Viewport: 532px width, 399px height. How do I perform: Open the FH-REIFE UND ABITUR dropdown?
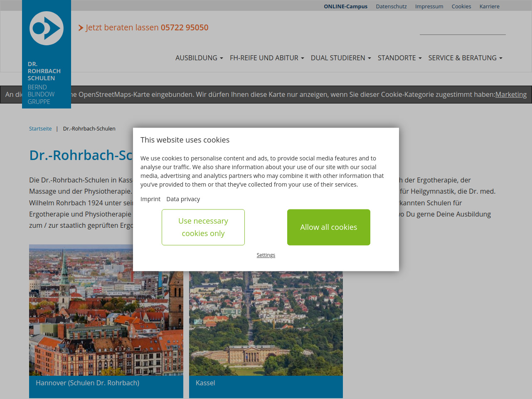coord(267,58)
